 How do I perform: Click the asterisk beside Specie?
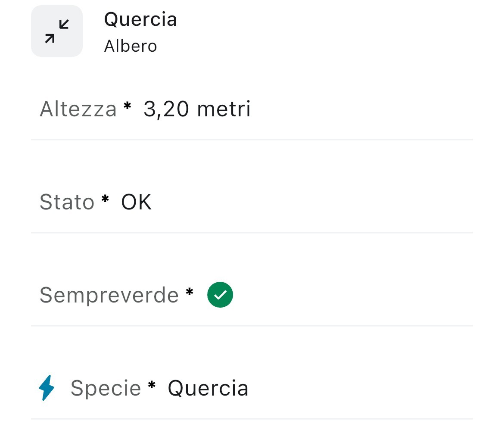pos(152,385)
